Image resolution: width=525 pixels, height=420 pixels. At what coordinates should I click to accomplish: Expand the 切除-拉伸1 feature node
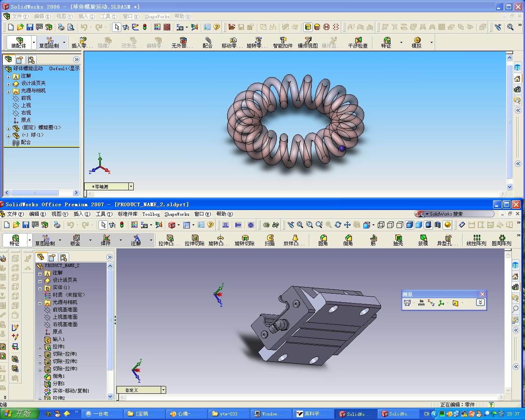click(40, 355)
